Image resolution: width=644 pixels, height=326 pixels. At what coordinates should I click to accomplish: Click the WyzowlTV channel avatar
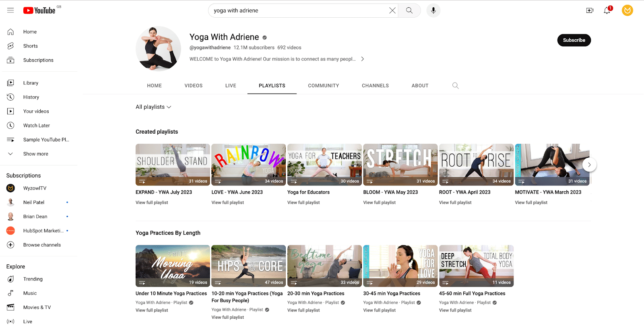pos(10,188)
